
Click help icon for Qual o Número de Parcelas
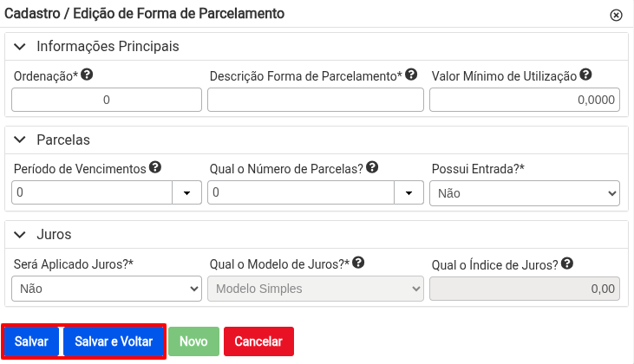coord(372,167)
